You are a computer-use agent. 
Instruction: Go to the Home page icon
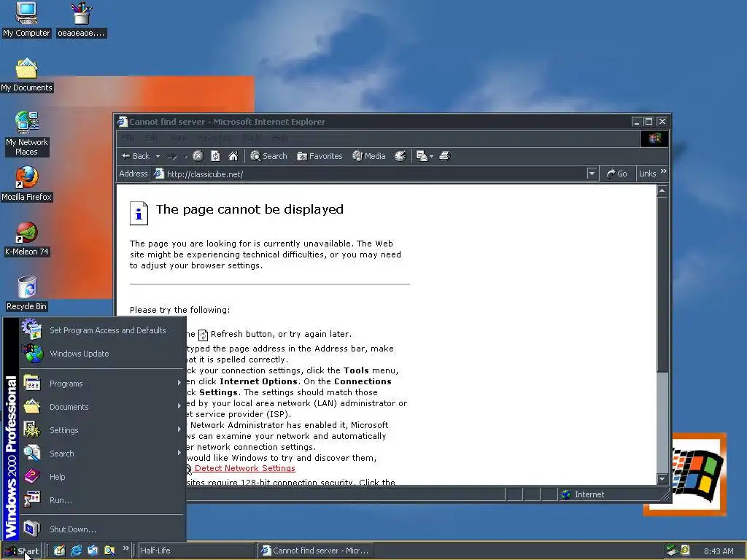[233, 156]
